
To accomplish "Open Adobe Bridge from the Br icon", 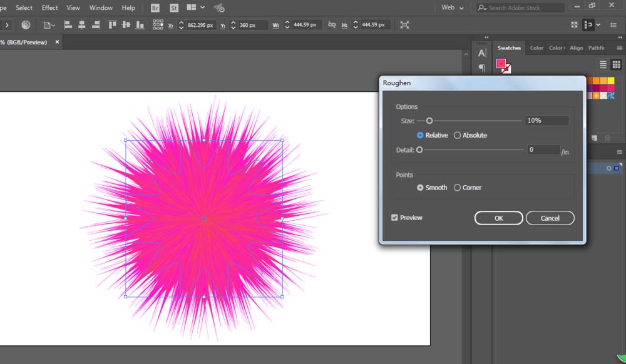I will (155, 8).
